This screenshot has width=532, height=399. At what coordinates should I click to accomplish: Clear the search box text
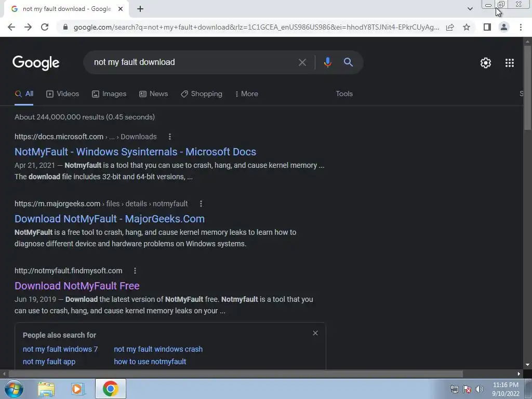(302, 62)
